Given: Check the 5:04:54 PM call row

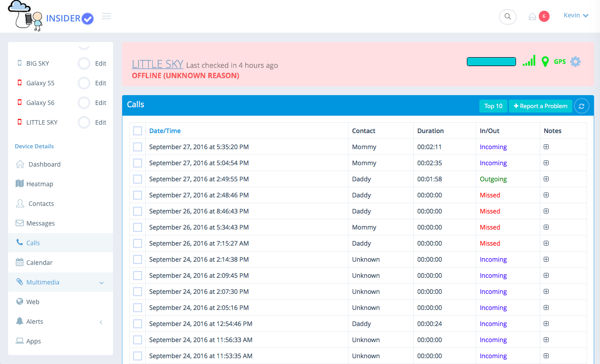Looking at the screenshot, I should tap(138, 163).
